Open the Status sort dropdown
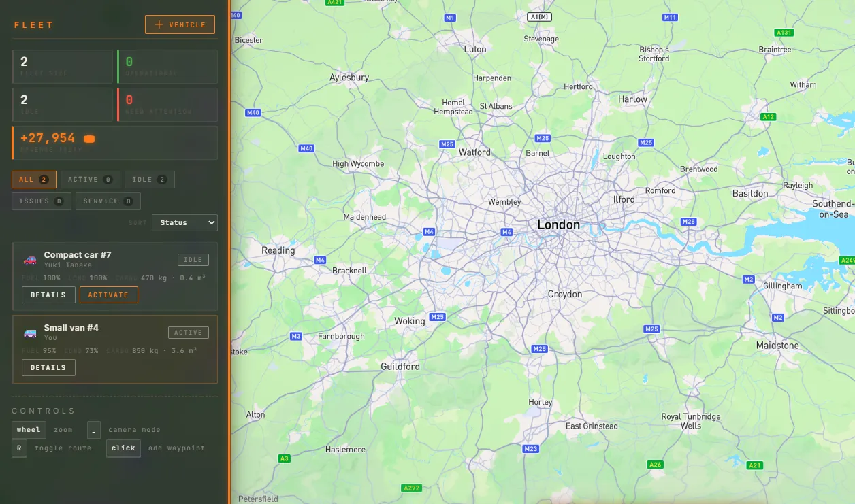The image size is (855, 504). pyautogui.click(x=184, y=222)
